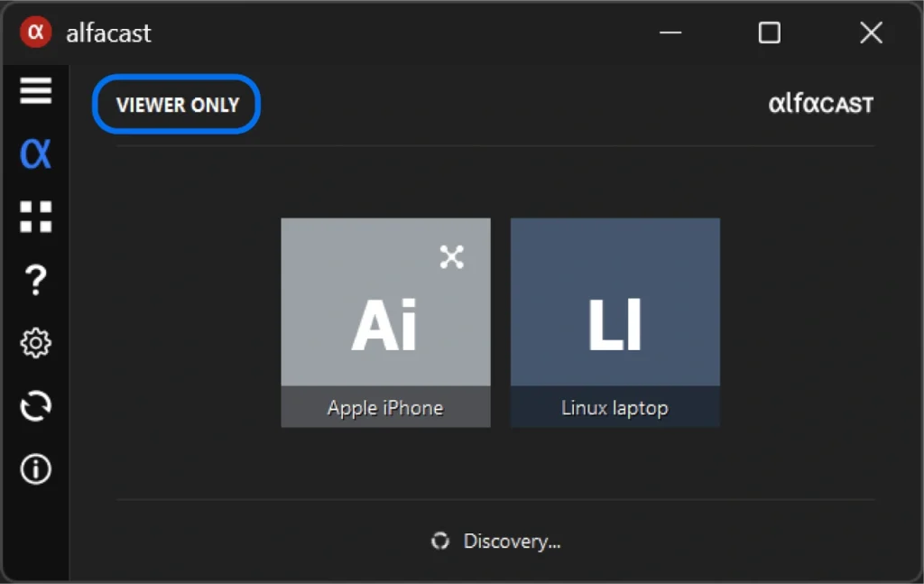Viewport: 924px width, 584px height.
Task: Refresh devices using the sync icon
Action: tap(35, 406)
